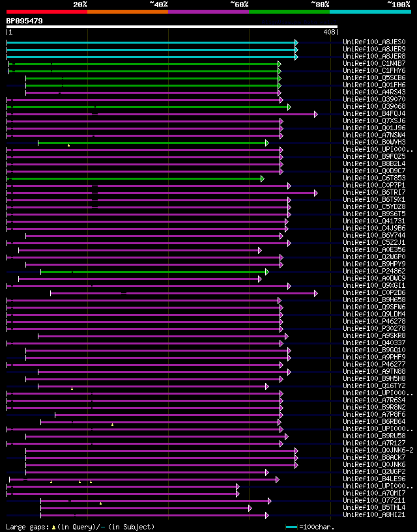
Task: Click the yellow gap marker under B0WVH3 bar
Action: pos(68,146)
